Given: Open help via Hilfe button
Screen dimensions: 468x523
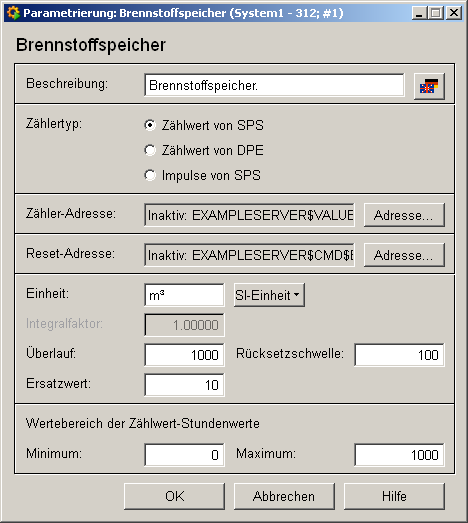Looking at the screenshot, I should point(394,496).
